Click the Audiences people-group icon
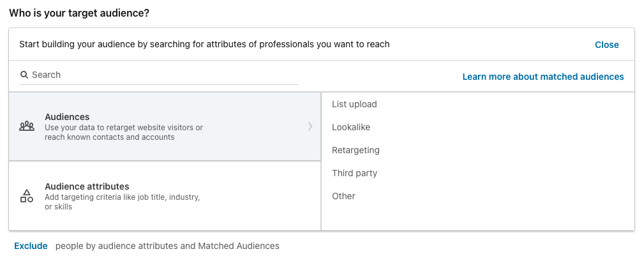 pos(27,126)
